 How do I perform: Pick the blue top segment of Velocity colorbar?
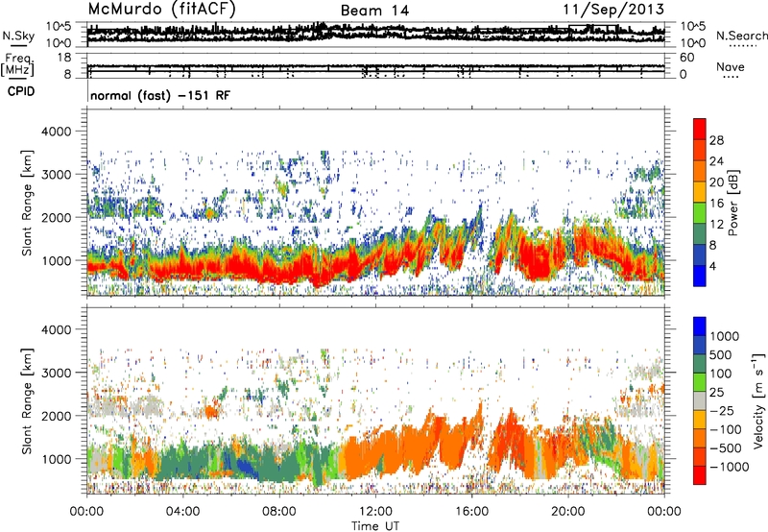tap(700, 326)
